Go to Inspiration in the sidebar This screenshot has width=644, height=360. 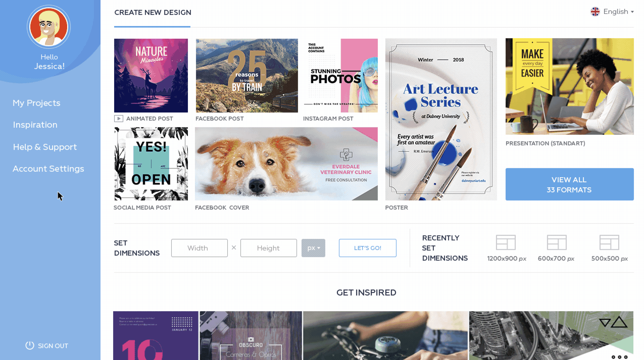tap(35, 125)
